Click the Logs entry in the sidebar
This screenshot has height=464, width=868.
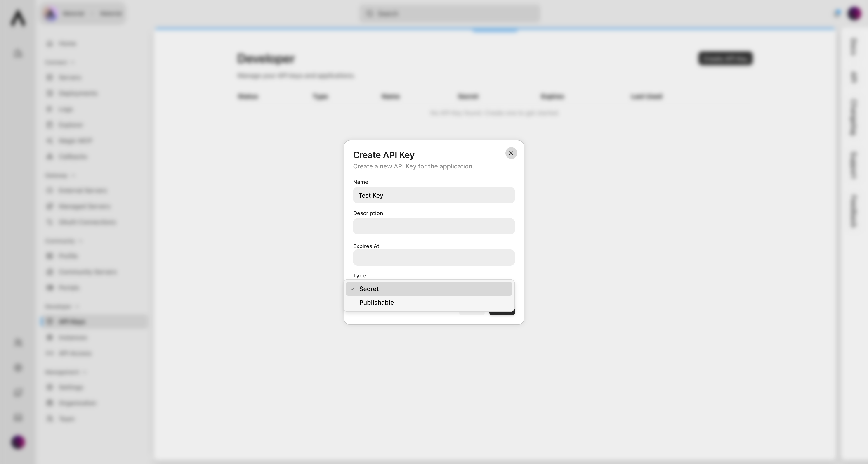[x=66, y=109]
